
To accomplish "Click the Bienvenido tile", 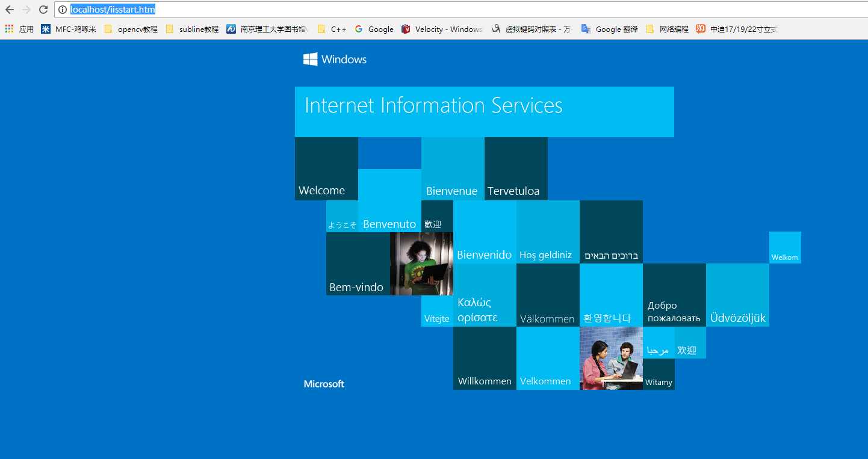I will (x=485, y=232).
